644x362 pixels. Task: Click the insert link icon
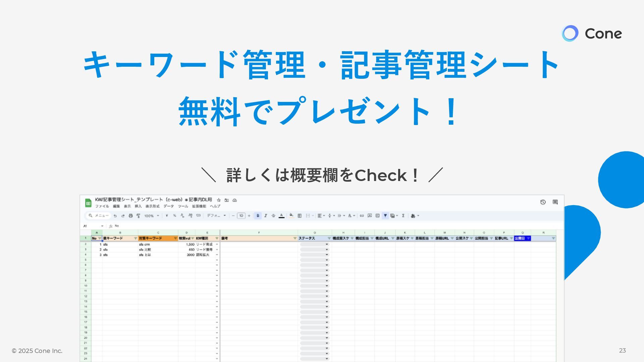362,216
